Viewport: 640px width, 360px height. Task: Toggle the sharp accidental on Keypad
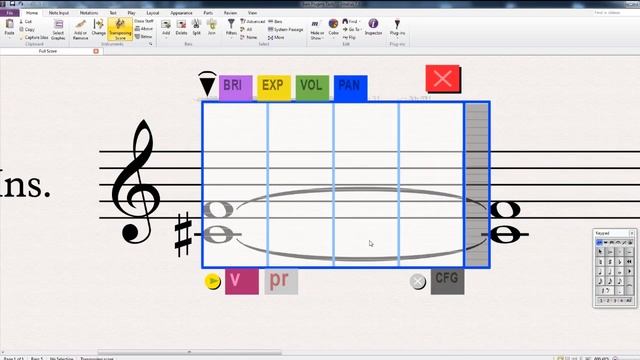(610, 262)
